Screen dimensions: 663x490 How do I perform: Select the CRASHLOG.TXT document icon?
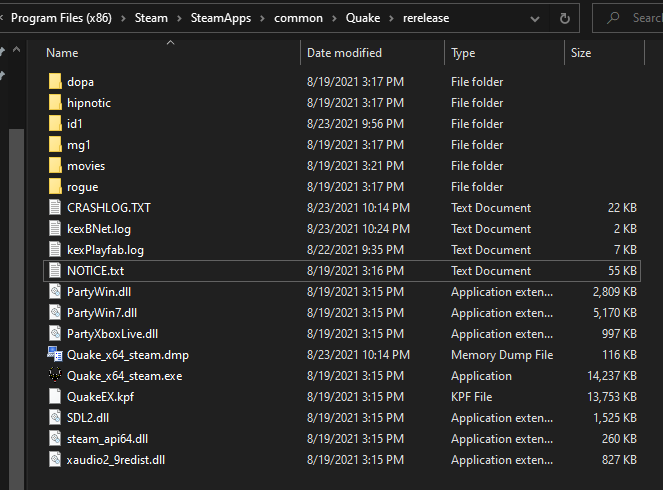coord(55,208)
